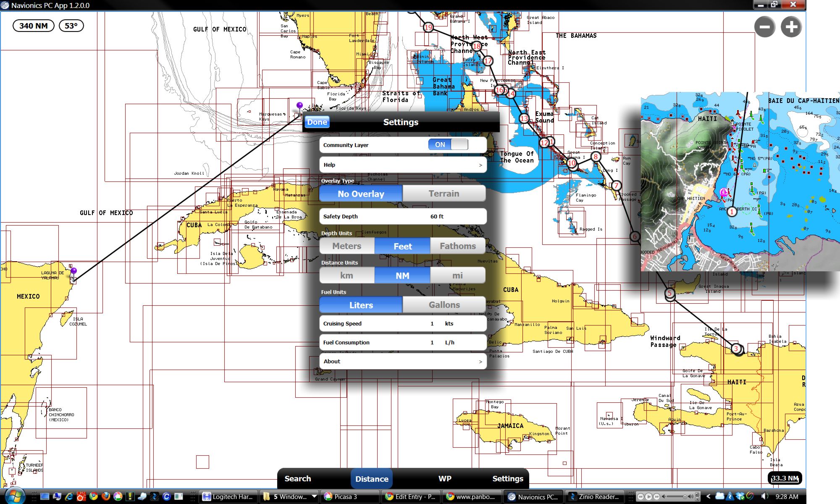This screenshot has width=840, height=504.
Task: Set depth units to Feet
Action: [402, 246]
